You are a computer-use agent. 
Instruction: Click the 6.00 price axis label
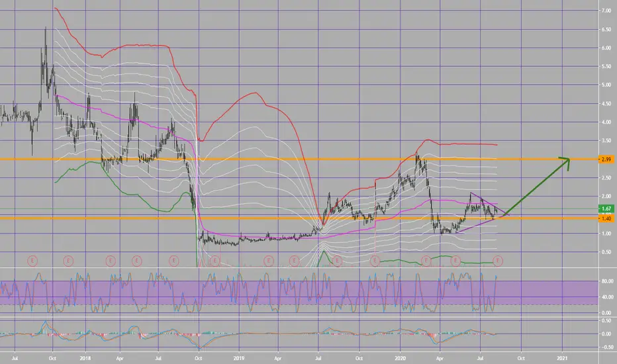(x=606, y=48)
